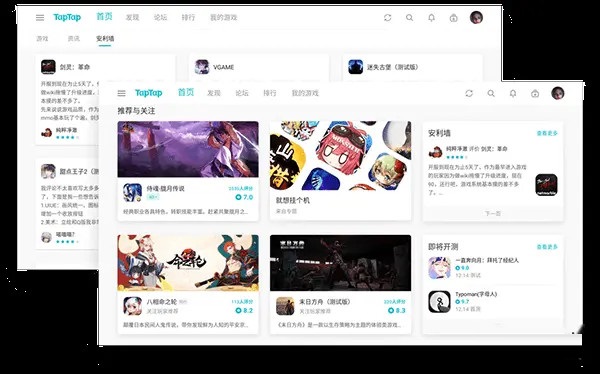Click 末日方舟 game icon
Viewport: 600px width, 374px height.
(285, 306)
